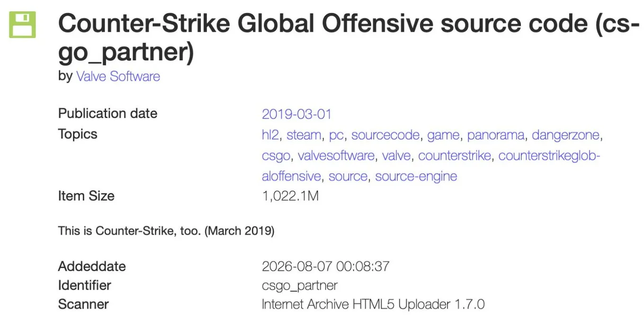Follow the counterstrike topic link
The image size is (644, 330).
454,156
